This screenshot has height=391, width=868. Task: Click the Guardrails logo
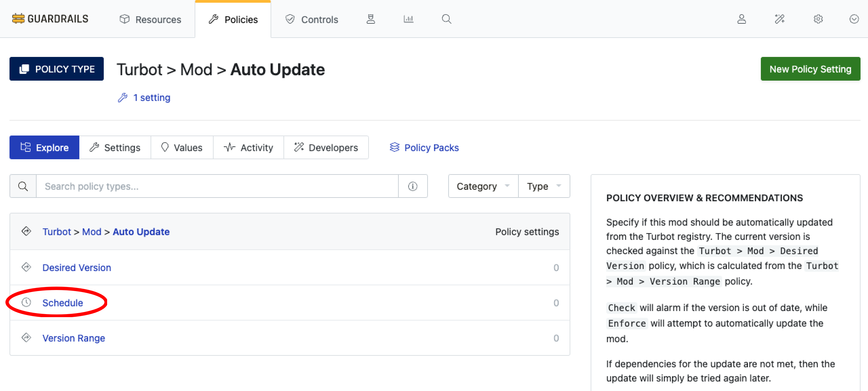(50, 19)
